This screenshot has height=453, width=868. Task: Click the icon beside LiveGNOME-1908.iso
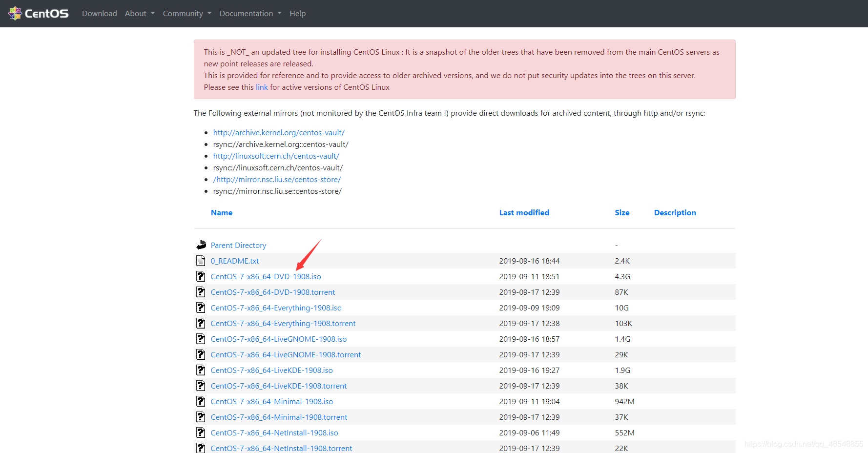(x=201, y=339)
